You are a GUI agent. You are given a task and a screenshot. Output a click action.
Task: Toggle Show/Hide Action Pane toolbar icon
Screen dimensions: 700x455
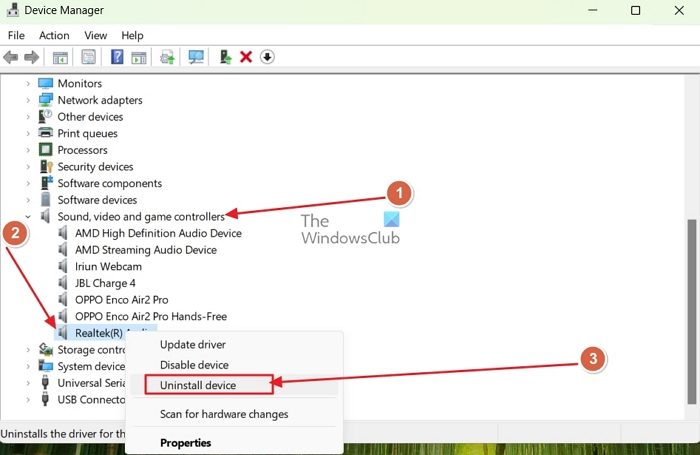(x=139, y=57)
